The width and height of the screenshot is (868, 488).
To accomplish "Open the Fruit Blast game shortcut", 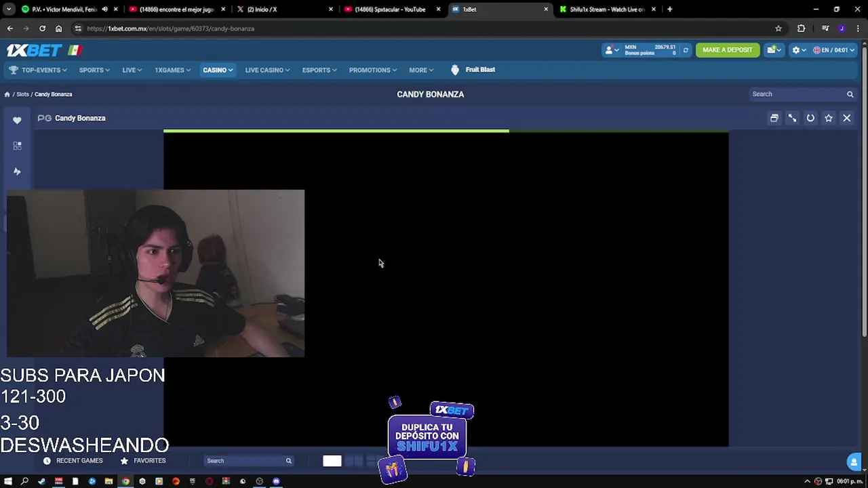I will [473, 70].
